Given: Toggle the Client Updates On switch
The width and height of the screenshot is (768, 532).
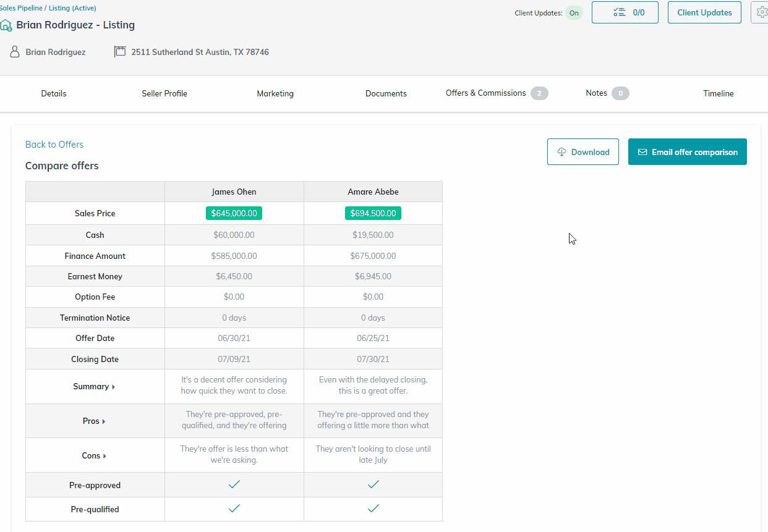Looking at the screenshot, I should [574, 13].
